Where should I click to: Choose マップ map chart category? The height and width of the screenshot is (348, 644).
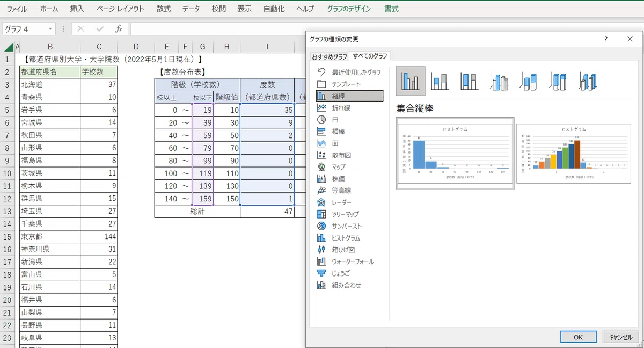pyautogui.click(x=349, y=166)
